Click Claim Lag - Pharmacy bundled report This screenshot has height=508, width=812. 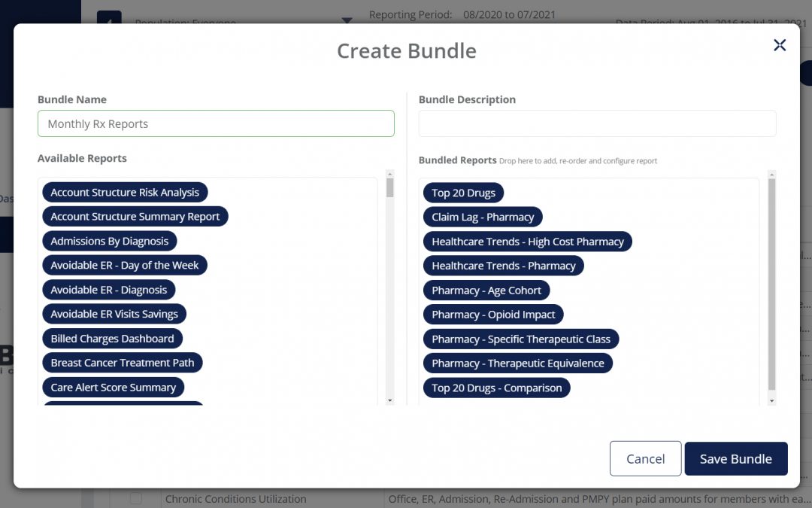click(483, 217)
